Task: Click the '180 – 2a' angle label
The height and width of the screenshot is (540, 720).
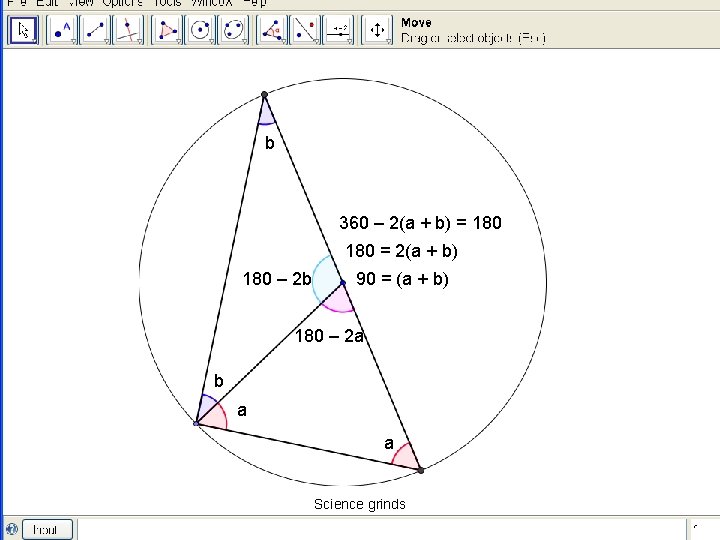Action: click(x=329, y=336)
